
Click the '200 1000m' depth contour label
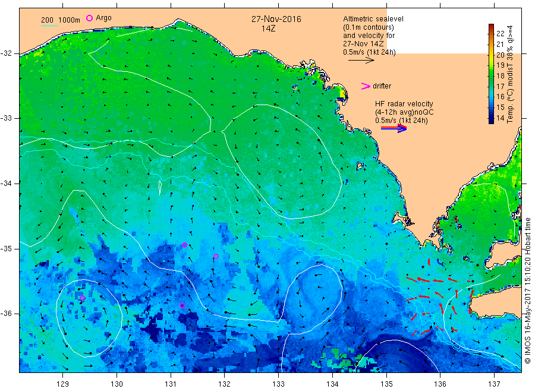tap(61, 20)
